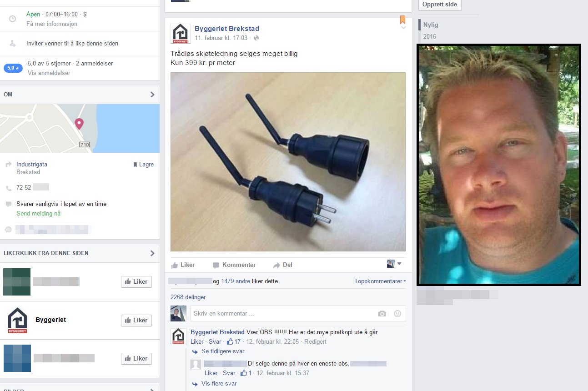Viewport: 588px width, 391px height.
Task: Open post options chevron below bookmark
Action: coord(403,28)
